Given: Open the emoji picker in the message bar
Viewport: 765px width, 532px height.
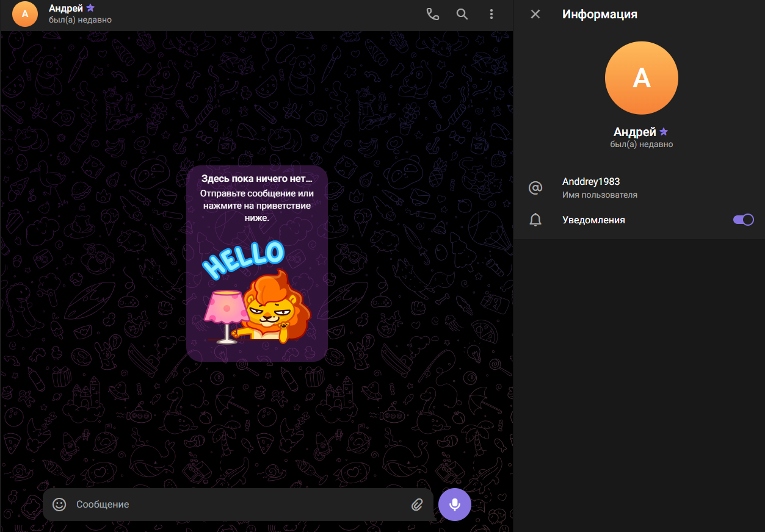Looking at the screenshot, I should click(x=59, y=505).
